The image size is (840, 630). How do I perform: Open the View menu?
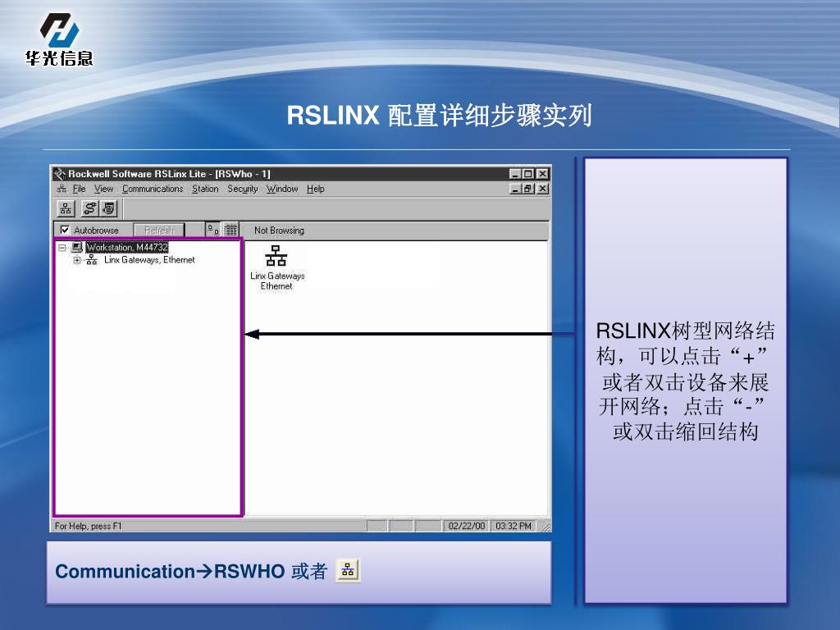coord(103,189)
